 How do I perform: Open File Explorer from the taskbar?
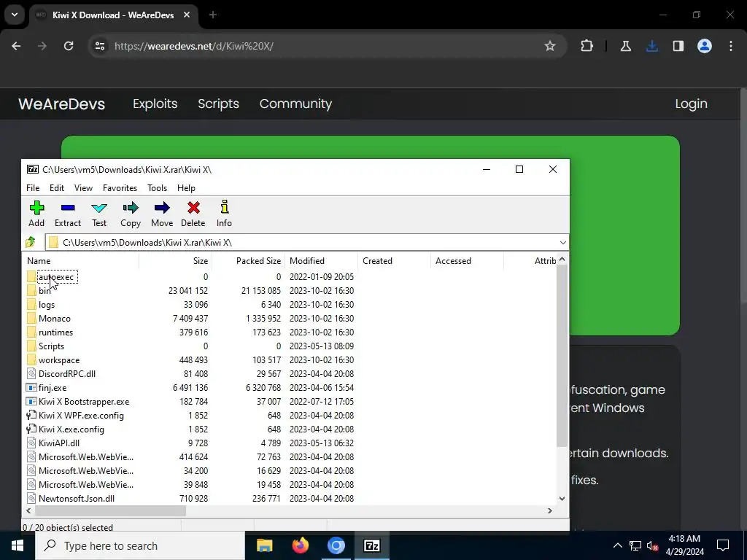[264, 545]
